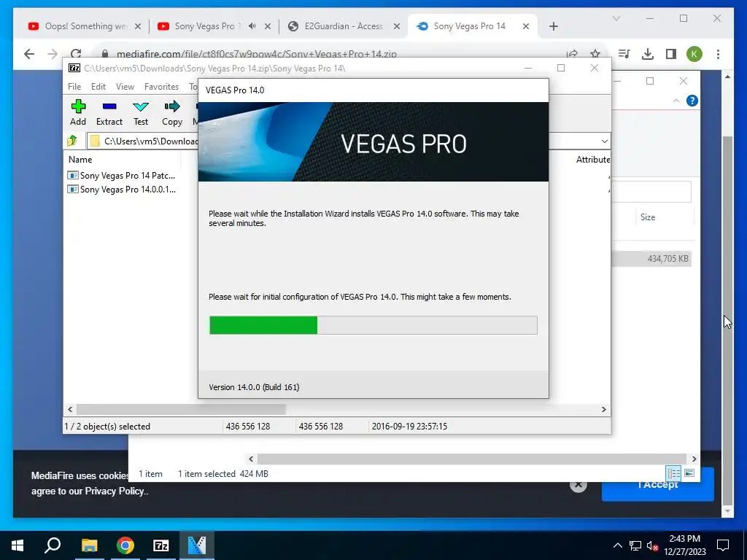
Task: Click the Extract icon in 7-Zip
Action: (109, 112)
